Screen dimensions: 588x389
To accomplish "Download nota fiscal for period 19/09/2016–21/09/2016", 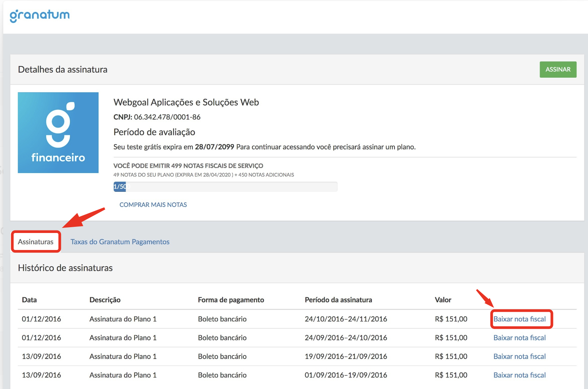I will [519, 356].
